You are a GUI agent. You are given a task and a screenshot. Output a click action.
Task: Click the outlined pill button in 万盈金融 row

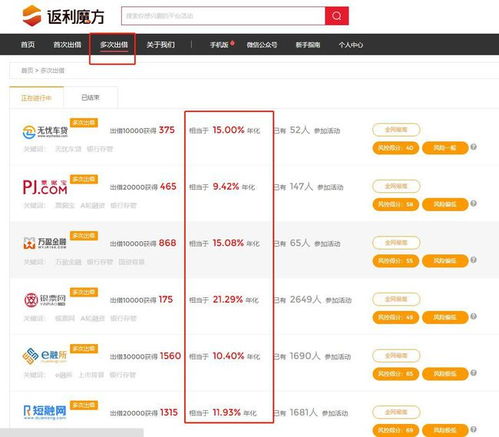point(396,242)
